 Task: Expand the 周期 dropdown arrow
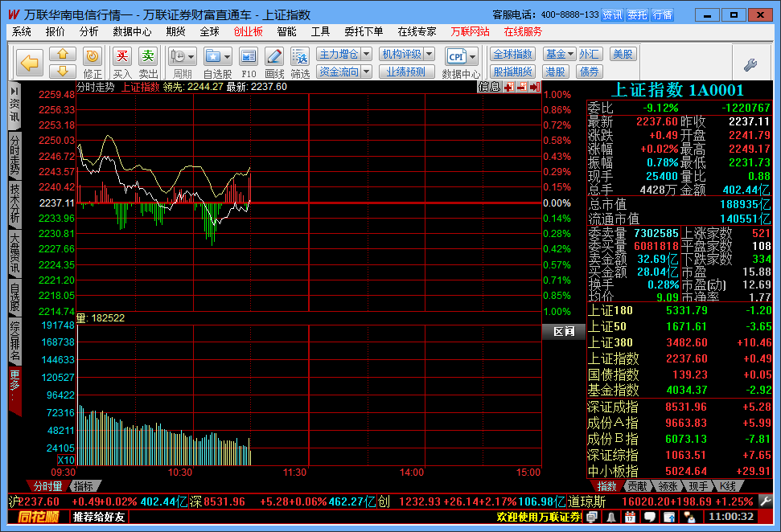click(x=191, y=56)
